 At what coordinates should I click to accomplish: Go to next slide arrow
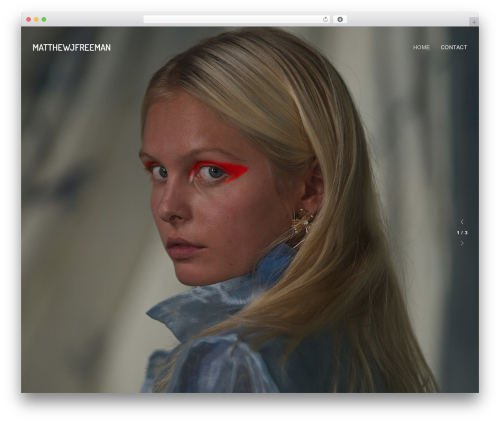click(462, 243)
